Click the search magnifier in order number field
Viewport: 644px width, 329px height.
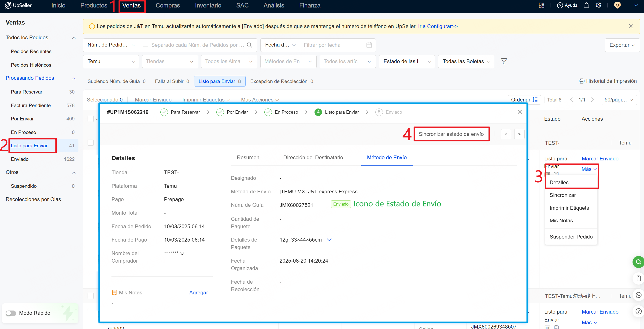(x=249, y=45)
